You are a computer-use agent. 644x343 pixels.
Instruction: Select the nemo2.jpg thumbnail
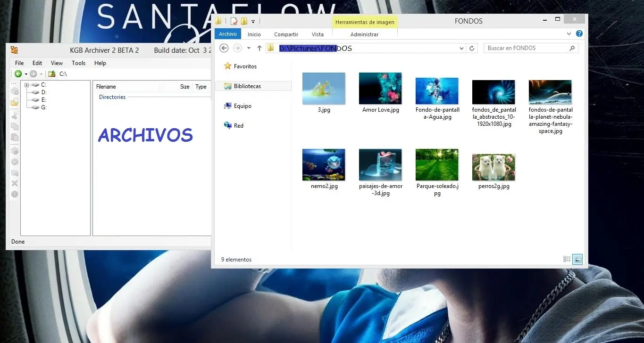pos(324,165)
